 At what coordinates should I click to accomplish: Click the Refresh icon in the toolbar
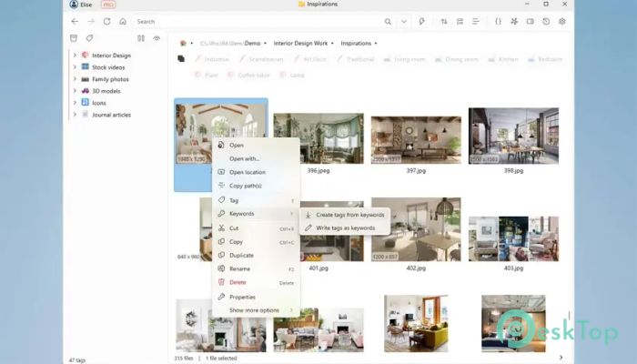coord(106,21)
